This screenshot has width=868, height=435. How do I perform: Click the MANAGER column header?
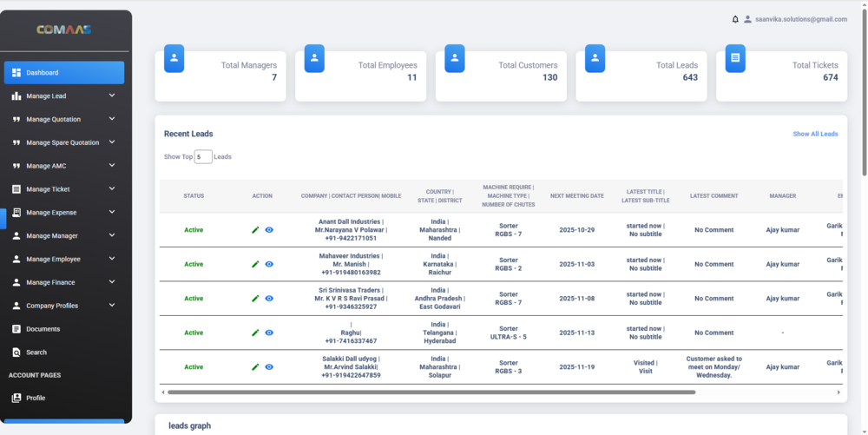[783, 196]
